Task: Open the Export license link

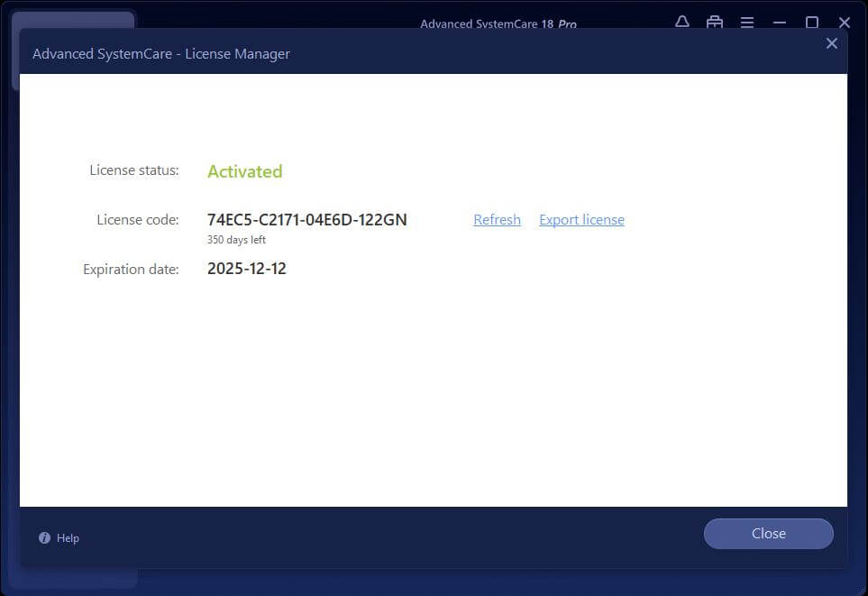Action: coord(581,220)
